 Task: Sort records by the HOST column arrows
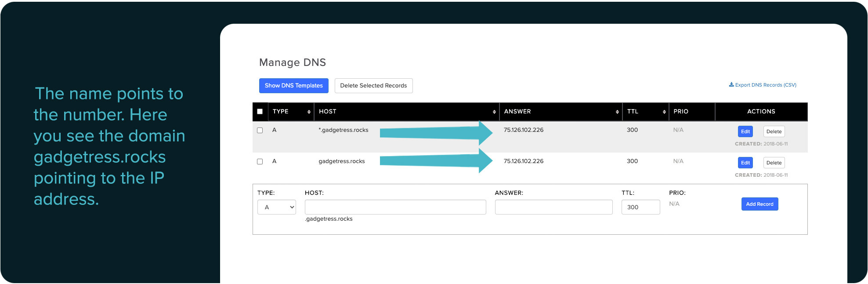[494, 112]
